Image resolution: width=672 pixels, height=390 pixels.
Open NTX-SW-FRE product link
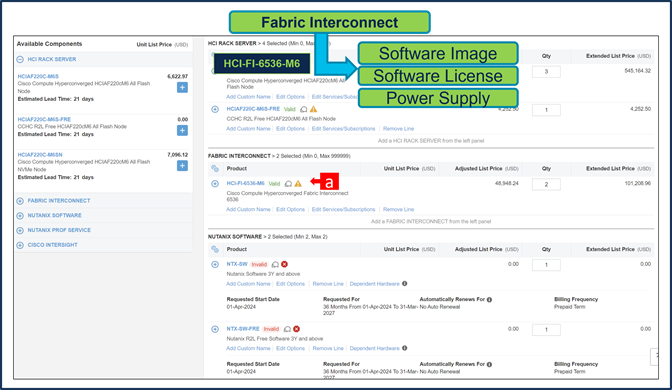(243, 329)
